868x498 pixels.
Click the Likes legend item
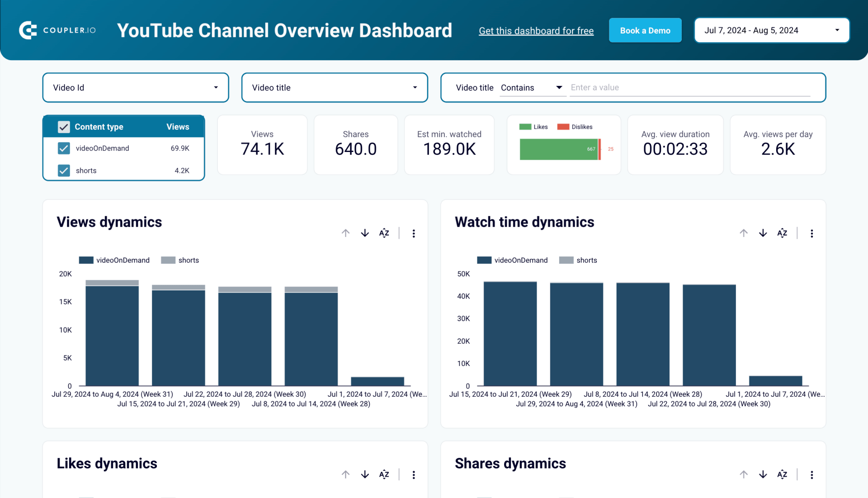click(533, 127)
